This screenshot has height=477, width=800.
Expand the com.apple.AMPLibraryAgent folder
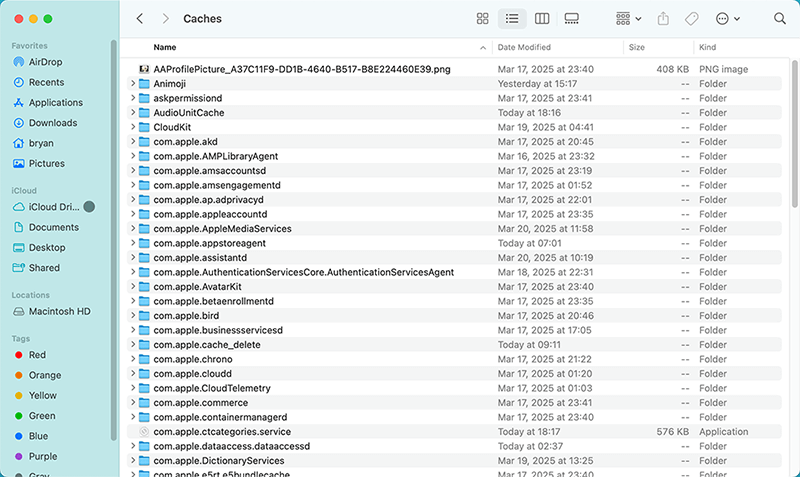[x=133, y=156]
